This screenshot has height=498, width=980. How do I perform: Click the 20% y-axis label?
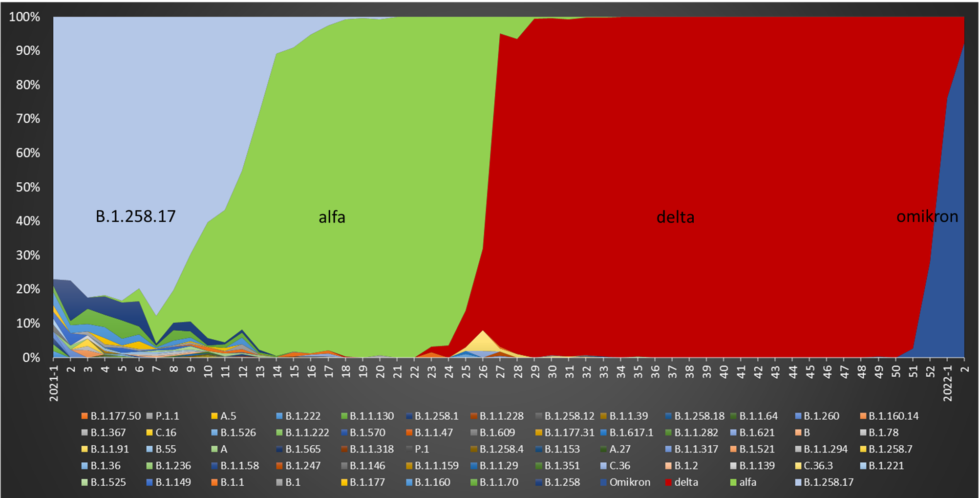click(x=28, y=289)
